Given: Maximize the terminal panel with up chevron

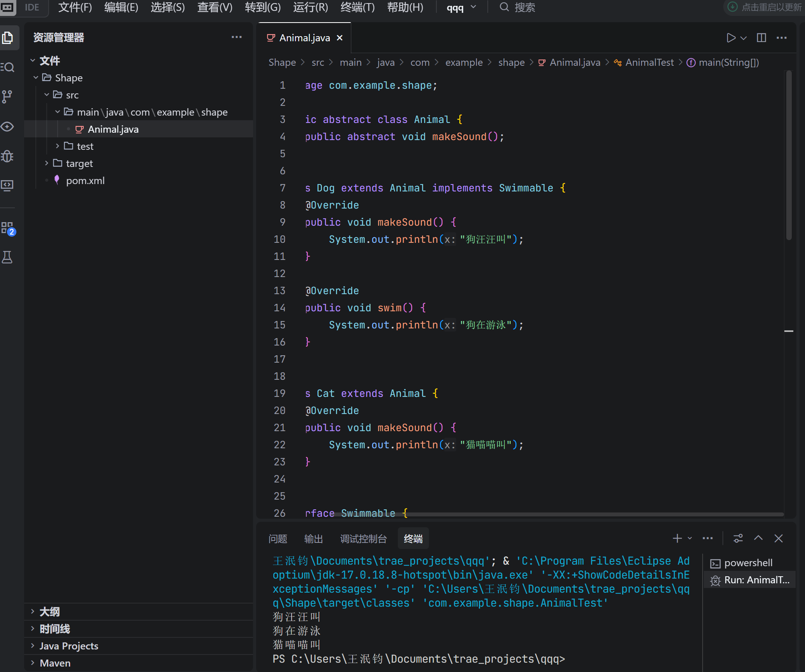Looking at the screenshot, I should (x=758, y=539).
